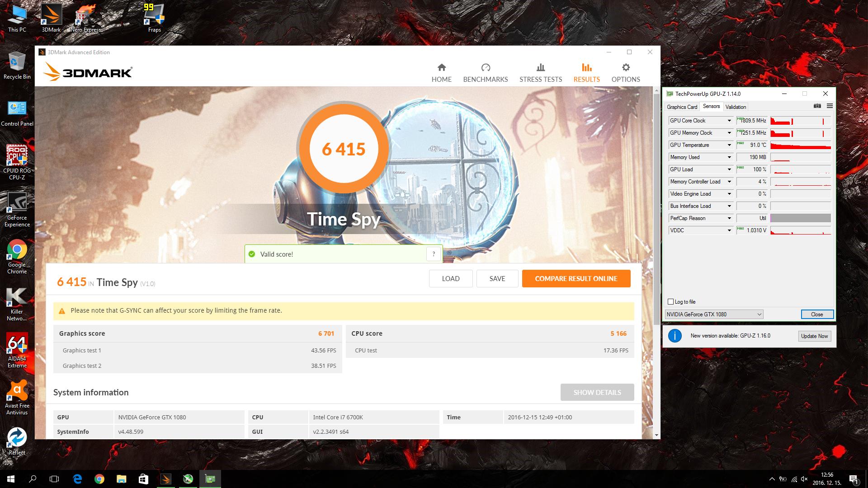
Task: Open File Explorer from the taskbar
Action: 122,479
